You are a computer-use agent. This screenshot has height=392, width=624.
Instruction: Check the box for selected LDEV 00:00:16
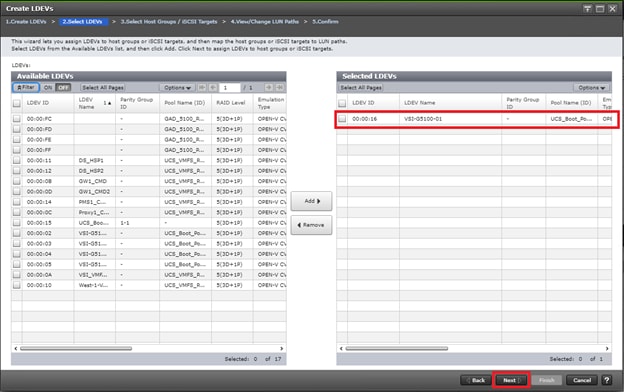pos(342,119)
